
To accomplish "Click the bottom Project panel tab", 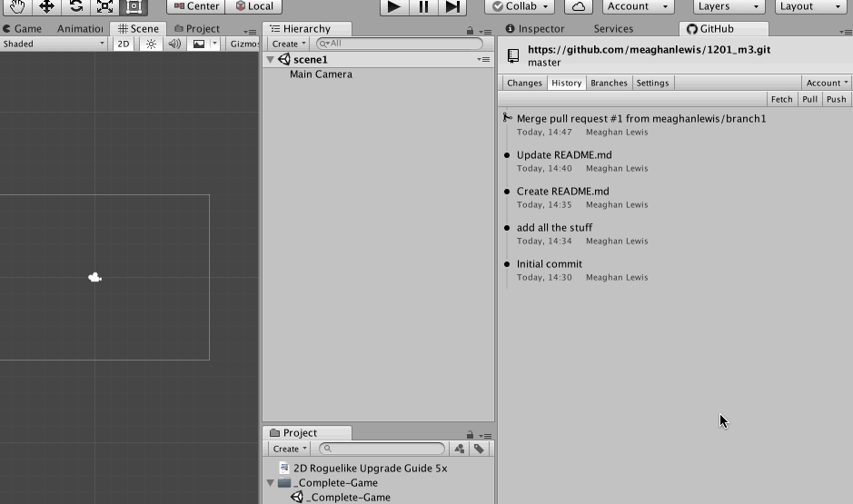I will click(307, 433).
